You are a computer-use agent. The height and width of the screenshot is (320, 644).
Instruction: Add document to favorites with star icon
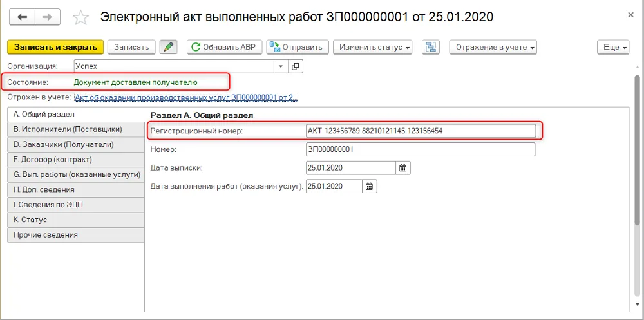pos(80,17)
